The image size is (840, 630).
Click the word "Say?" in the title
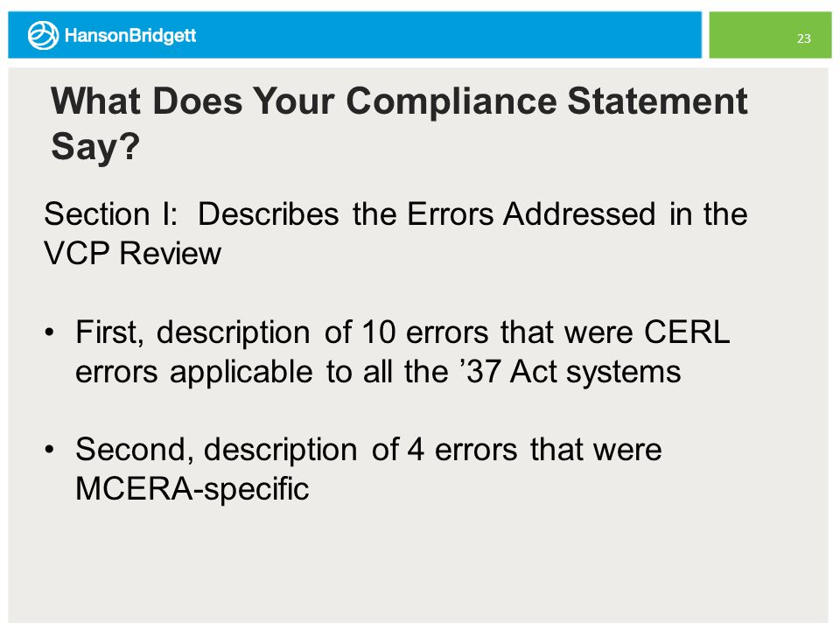coord(95,146)
